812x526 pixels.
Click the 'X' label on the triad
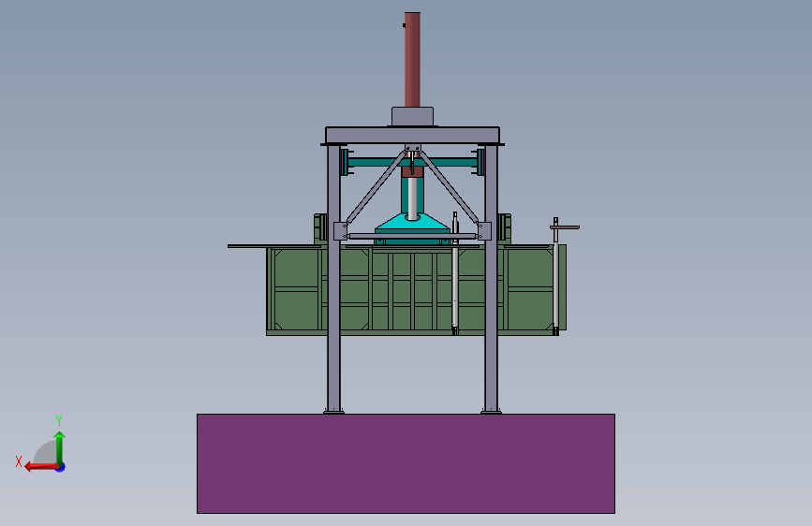coord(19,461)
